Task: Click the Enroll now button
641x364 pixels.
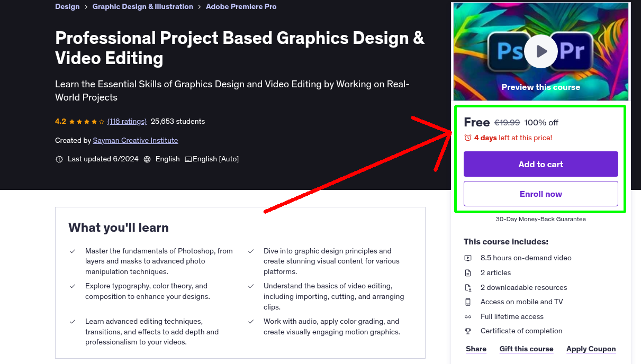Action: pyautogui.click(x=541, y=194)
